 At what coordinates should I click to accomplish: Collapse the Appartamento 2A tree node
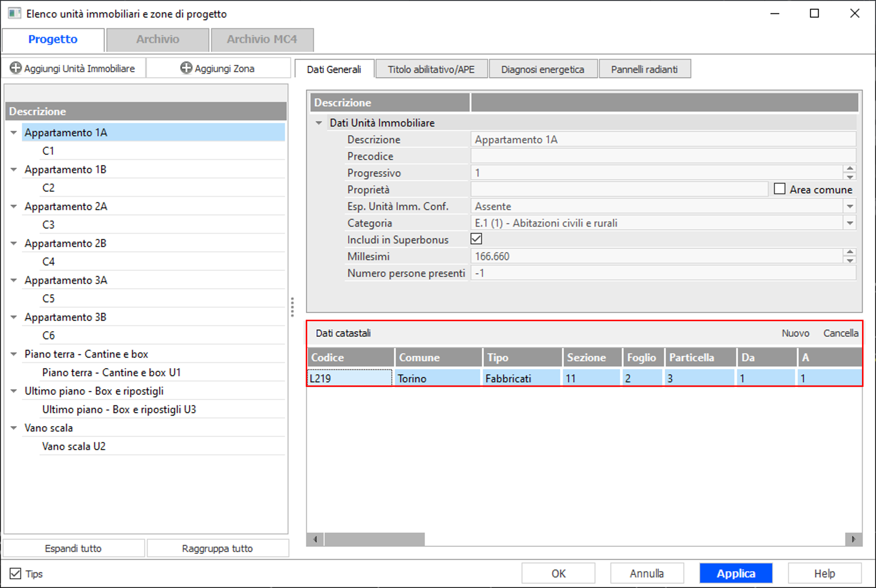coord(14,206)
